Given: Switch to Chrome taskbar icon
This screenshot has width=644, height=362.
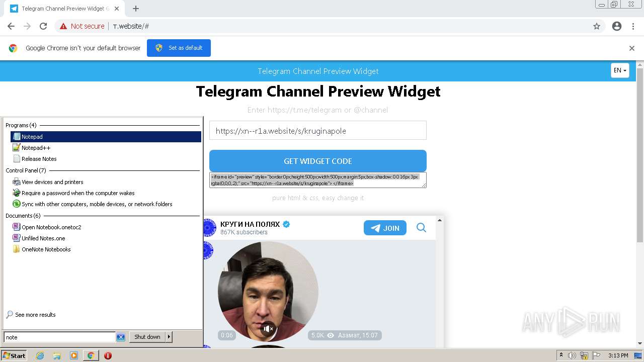Looking at the screenshot, I should tap(91, 355).
